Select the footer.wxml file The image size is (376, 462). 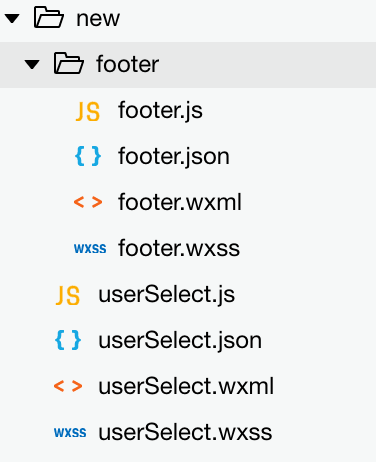tap(180, 202)
